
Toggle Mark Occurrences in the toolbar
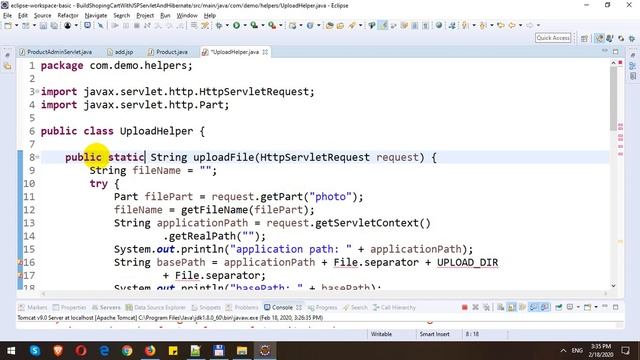tap(383, 25)
